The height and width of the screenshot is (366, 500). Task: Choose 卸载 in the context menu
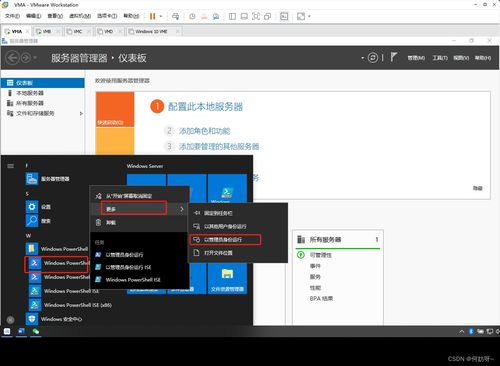(x=139, y=222)
